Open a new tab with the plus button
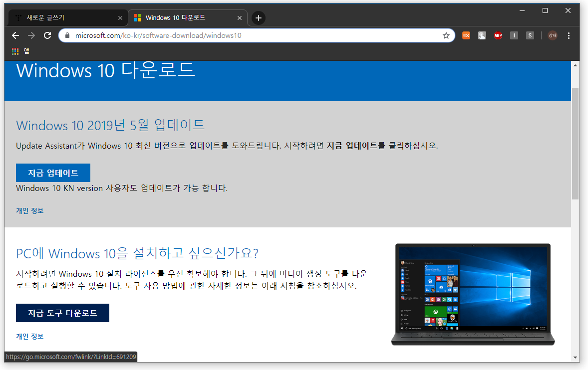 (259, 18)
